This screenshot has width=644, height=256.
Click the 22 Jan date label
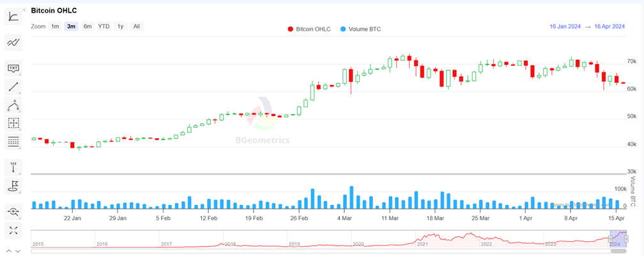(x=73, y=218)
